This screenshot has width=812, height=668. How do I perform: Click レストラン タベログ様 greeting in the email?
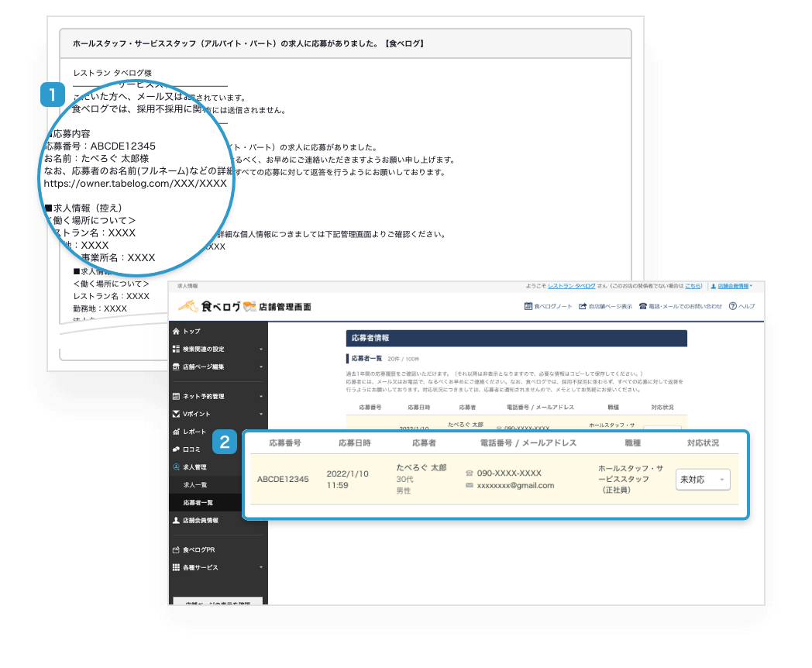pyautogui.click(x=112, y=73)
